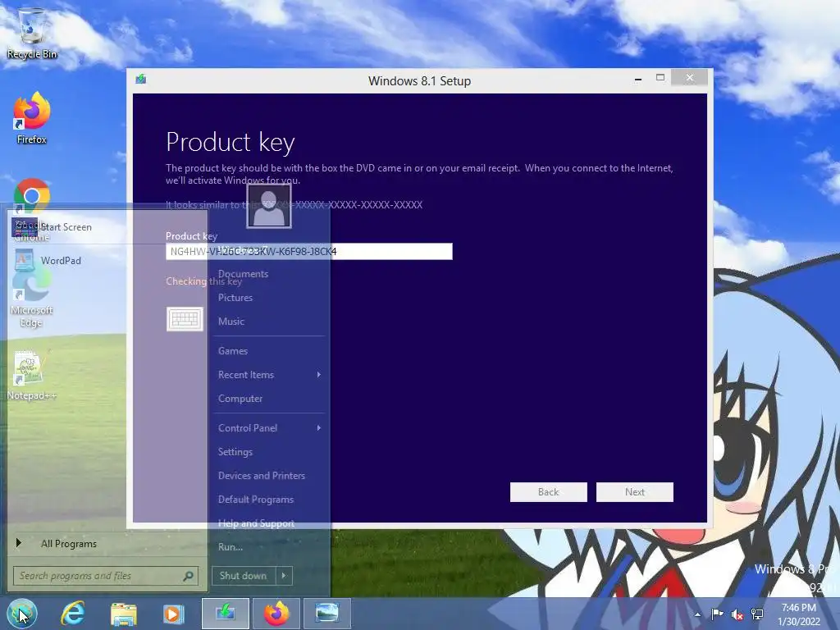Maximize Windows 8.1 Setup window

pos(660,78)
